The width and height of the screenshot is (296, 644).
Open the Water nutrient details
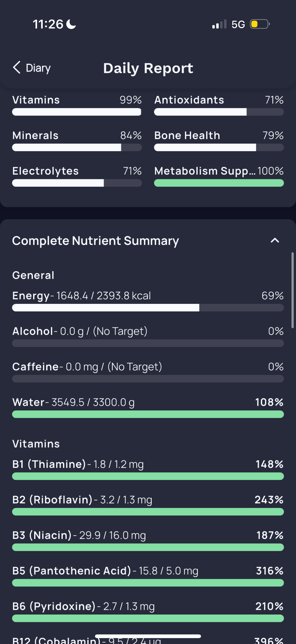click(148, 407)
